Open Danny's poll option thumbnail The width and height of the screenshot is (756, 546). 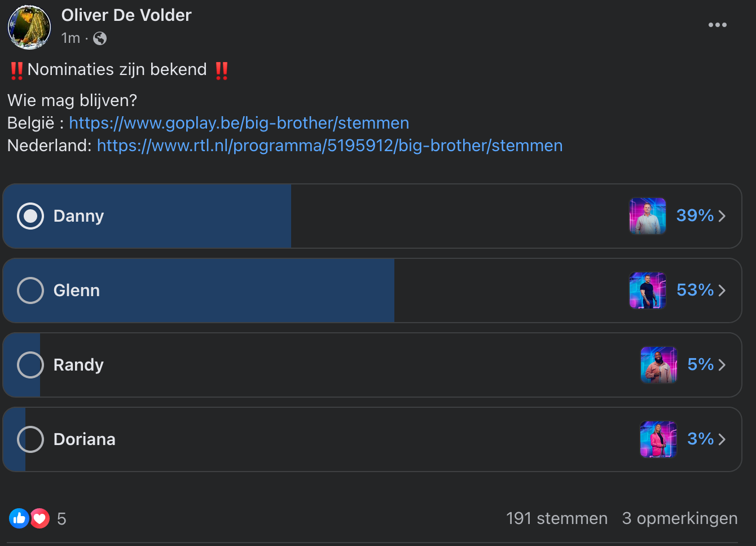coord(648,216)
